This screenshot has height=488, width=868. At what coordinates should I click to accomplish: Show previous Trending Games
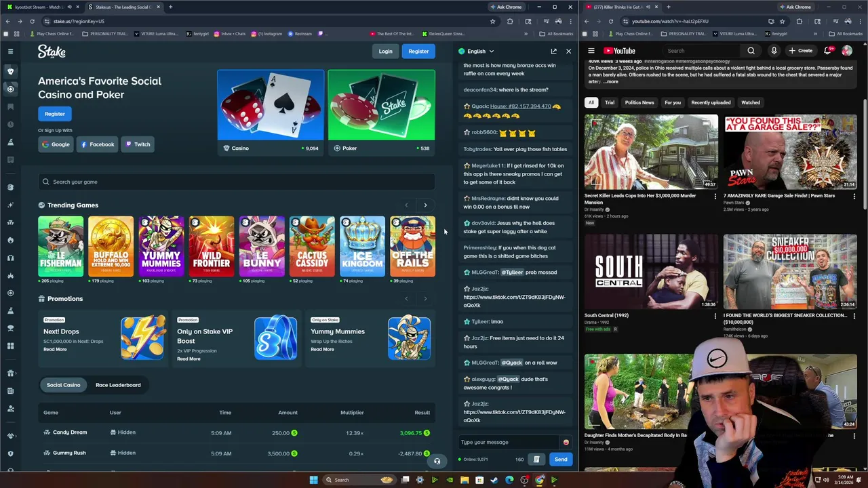pyautogui.click(x=406, y=205)
